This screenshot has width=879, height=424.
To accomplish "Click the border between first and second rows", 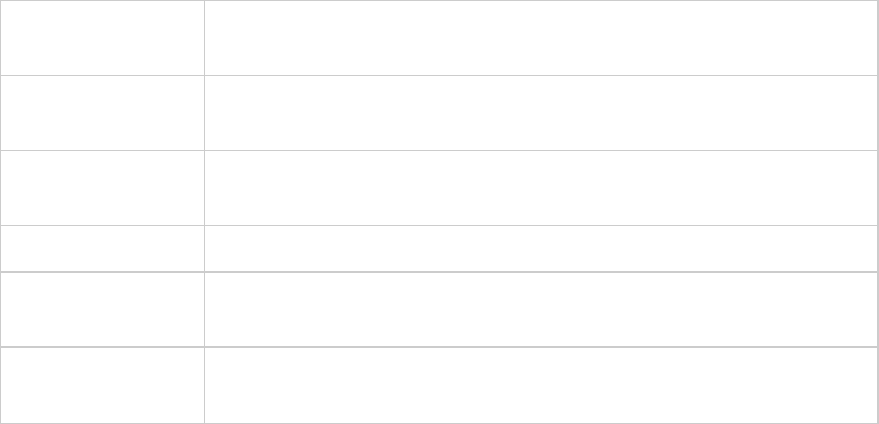I will coord(440,75).
